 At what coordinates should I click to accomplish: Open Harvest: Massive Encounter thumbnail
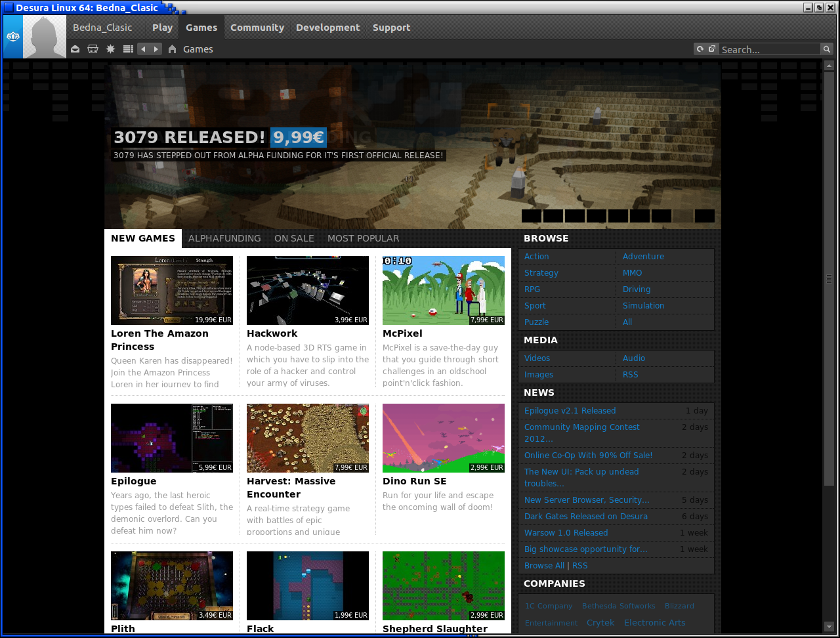click(308, 438)
